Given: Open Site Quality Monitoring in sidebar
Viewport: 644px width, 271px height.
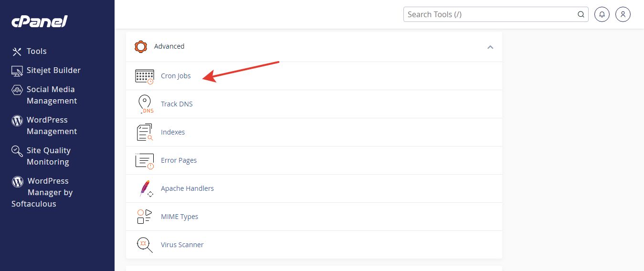Looking at the screenshot, I should click(x=48, y=156).
